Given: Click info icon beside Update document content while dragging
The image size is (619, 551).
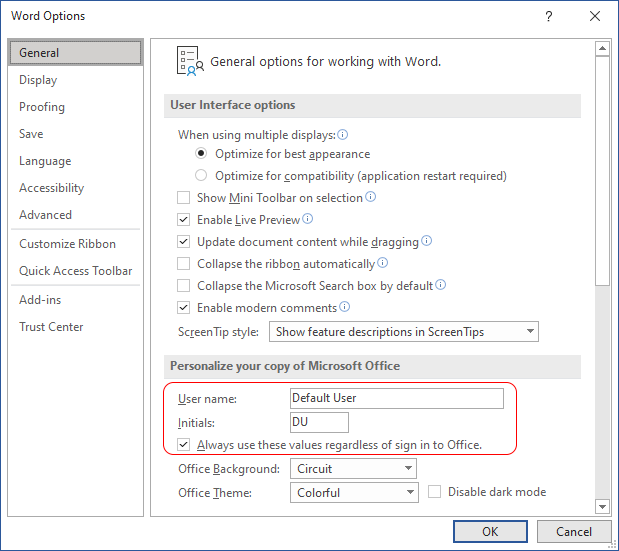Looking at the screenshot, I should click(426, 240).
